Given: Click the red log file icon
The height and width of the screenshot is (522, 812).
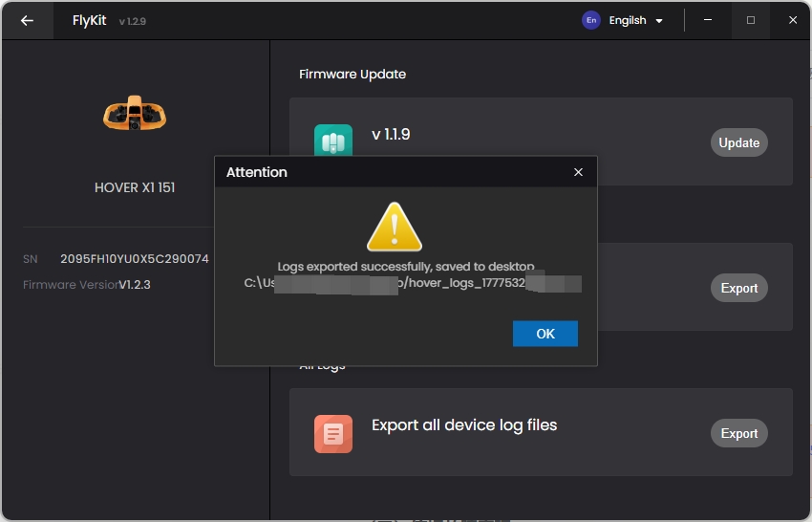Looking at the screenshot, I should [333, 434].
